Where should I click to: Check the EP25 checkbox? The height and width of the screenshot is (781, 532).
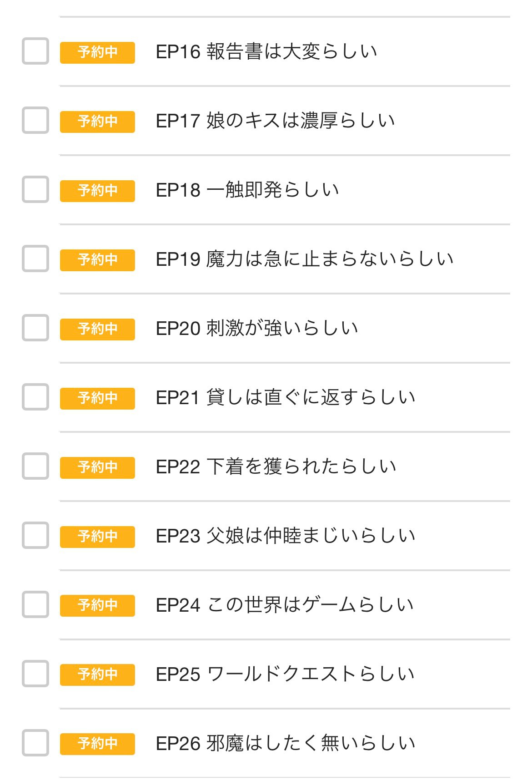point(35,674)
